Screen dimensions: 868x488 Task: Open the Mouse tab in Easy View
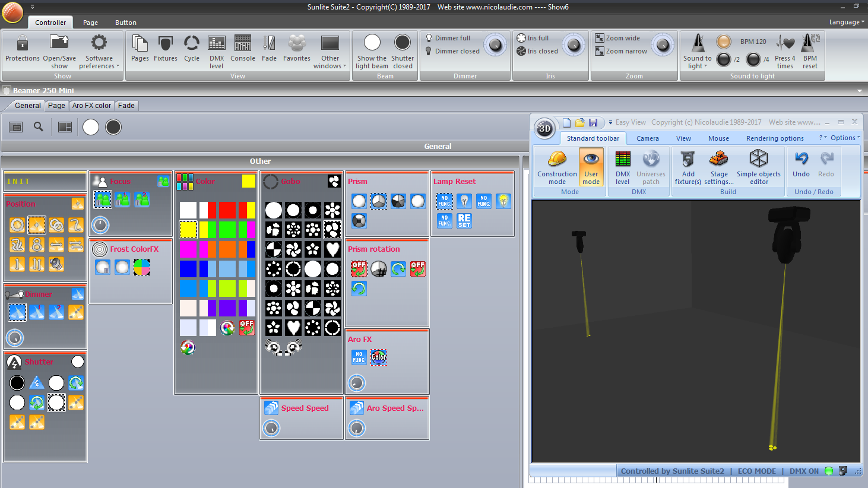click(x=718, y=138)
